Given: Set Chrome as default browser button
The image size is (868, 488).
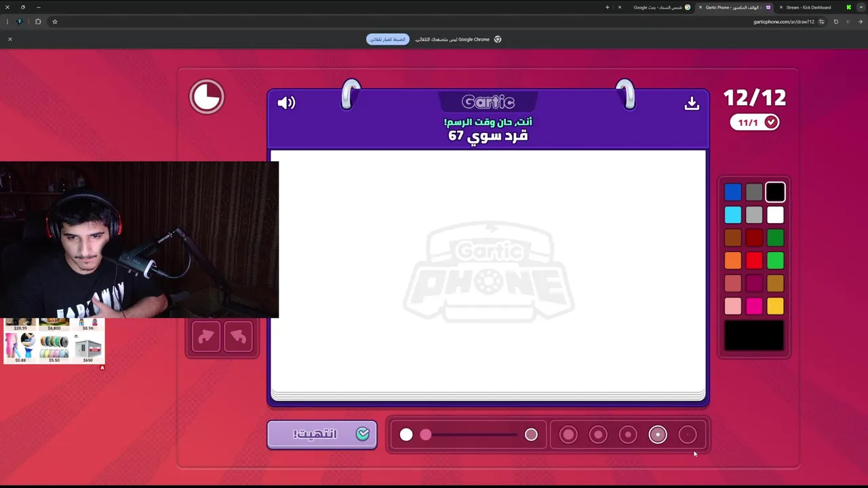Looking at the screenshot, I should tap(388, 39).
